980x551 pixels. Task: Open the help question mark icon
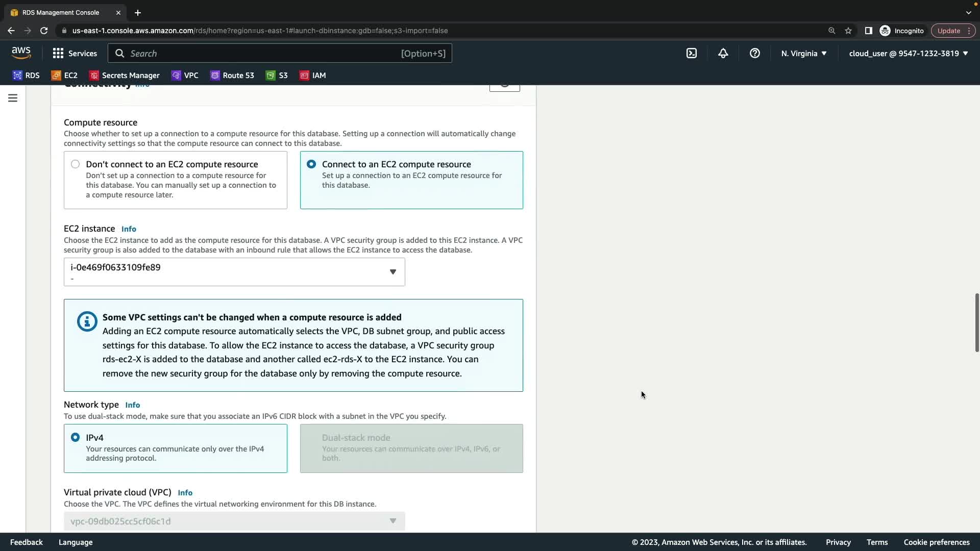(754, 53)
